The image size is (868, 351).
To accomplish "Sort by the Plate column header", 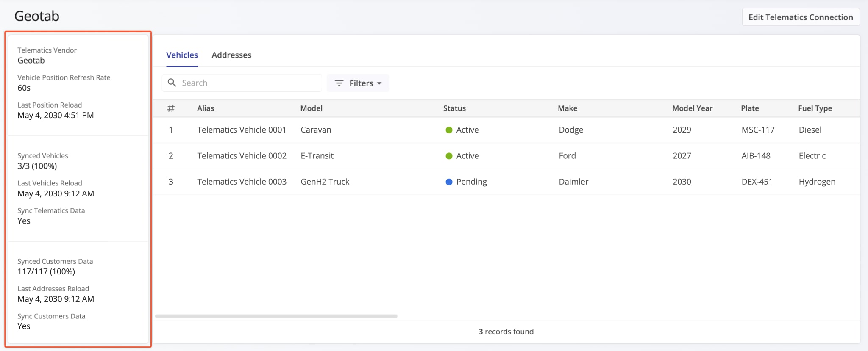I will click(x=750, y=108).
